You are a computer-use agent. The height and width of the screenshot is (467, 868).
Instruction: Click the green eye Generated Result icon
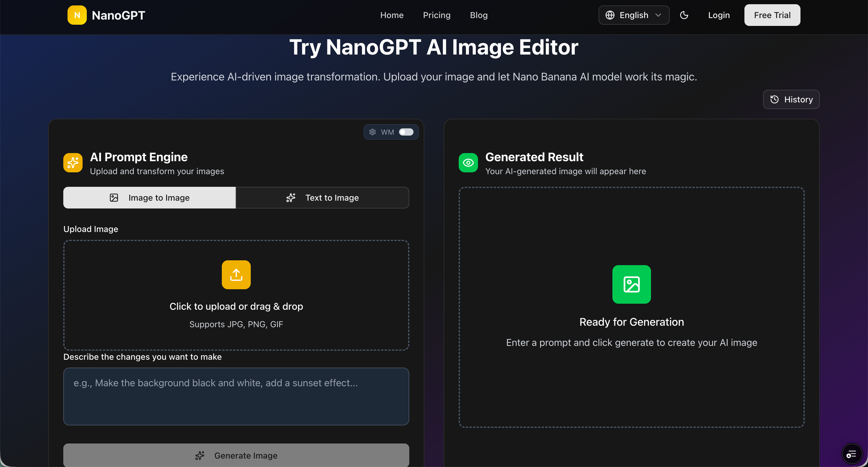[x=468, y=163]
